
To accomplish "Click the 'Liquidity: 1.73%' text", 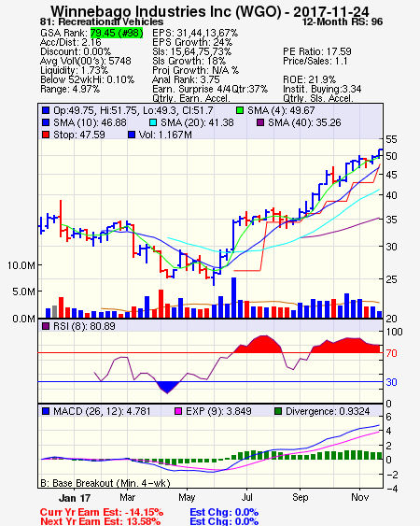I will coord(74,70).
